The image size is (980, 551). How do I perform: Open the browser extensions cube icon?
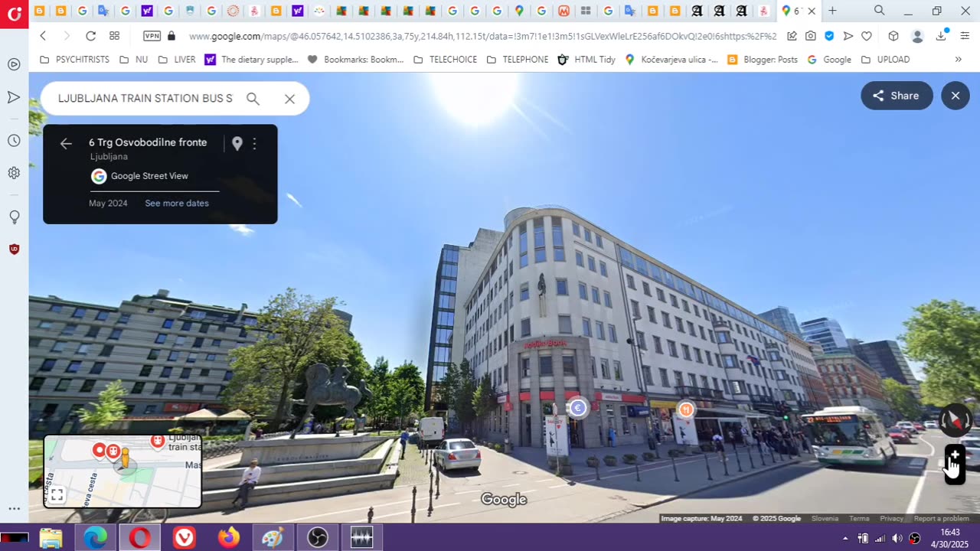[x=893, y=36]
